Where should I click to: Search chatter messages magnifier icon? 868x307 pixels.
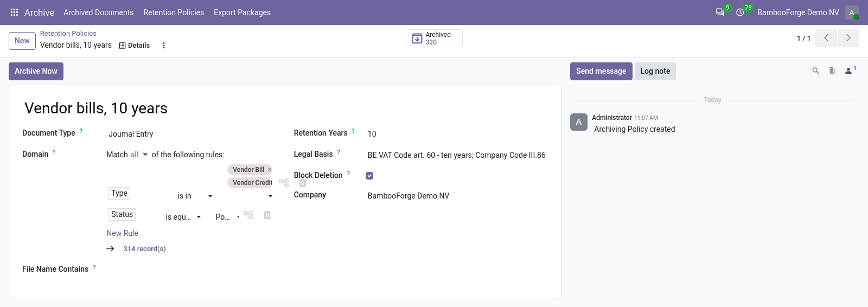815,71
